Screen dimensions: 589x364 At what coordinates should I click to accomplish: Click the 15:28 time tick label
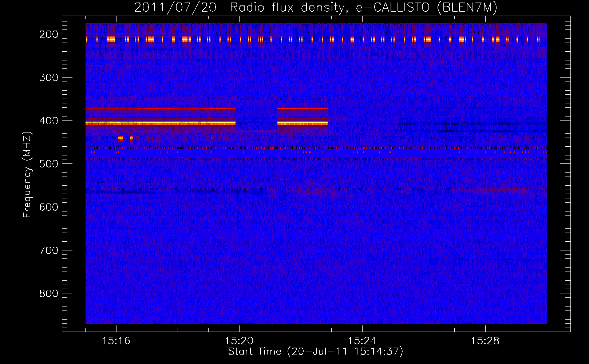(485, 341)
